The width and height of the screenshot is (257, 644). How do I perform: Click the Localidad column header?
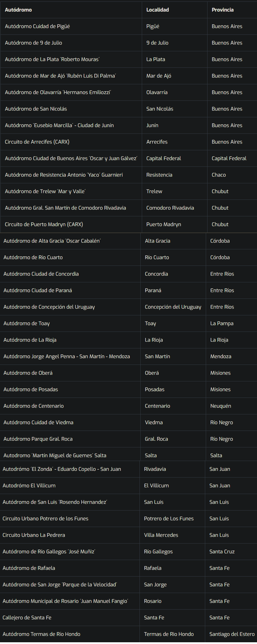(x=157, y=10)
